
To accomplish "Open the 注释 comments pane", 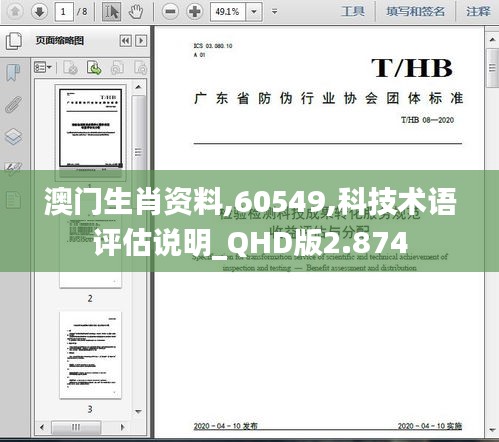I will [478, 12].
